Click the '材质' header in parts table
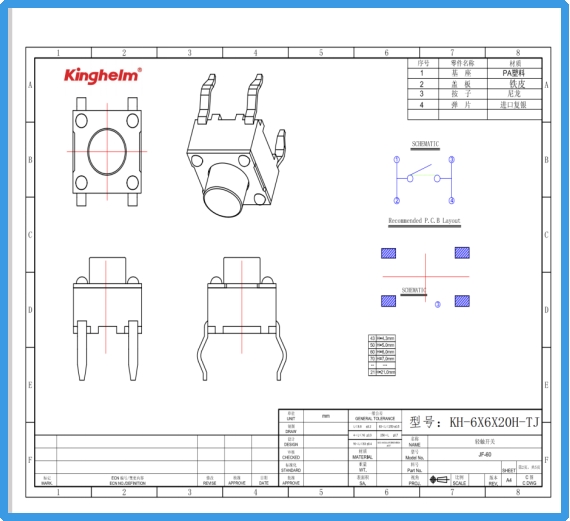This screenshot has height=521, width=570. click(x=515, y=63)
